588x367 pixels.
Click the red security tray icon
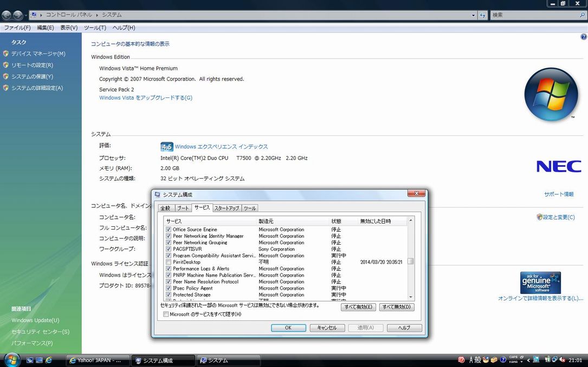(461, 361)
